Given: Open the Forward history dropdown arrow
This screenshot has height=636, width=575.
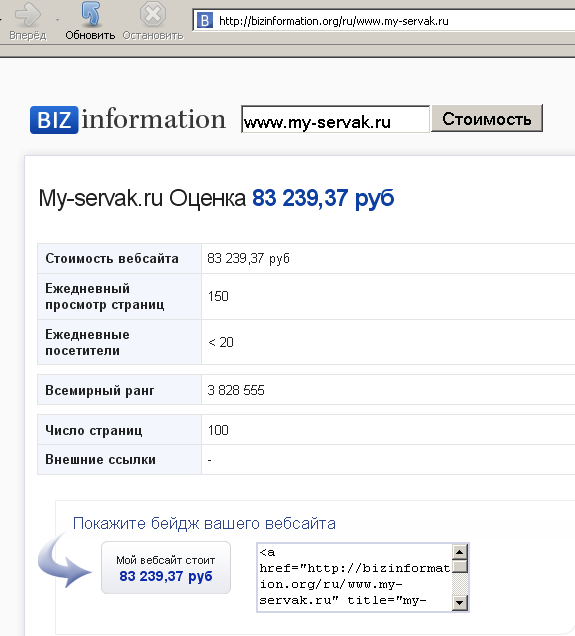Looking at the screenshot, I should click(x=57, y=19).
